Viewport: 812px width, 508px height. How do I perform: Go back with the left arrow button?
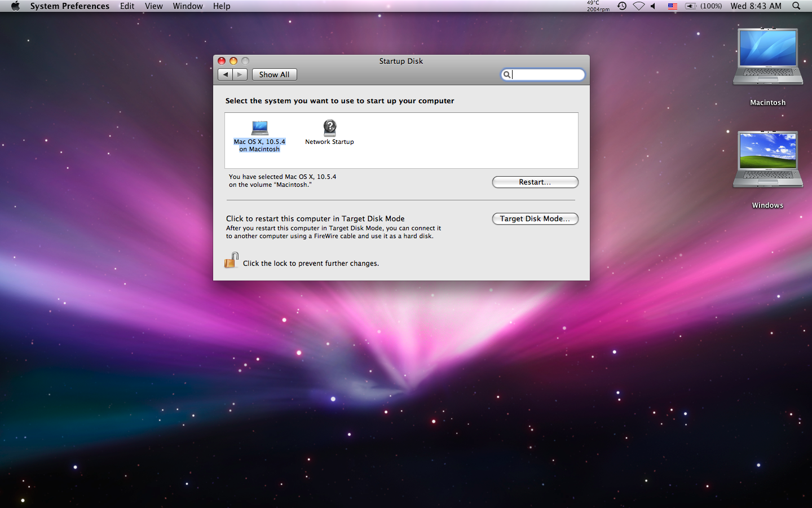[x=226, y=75]
